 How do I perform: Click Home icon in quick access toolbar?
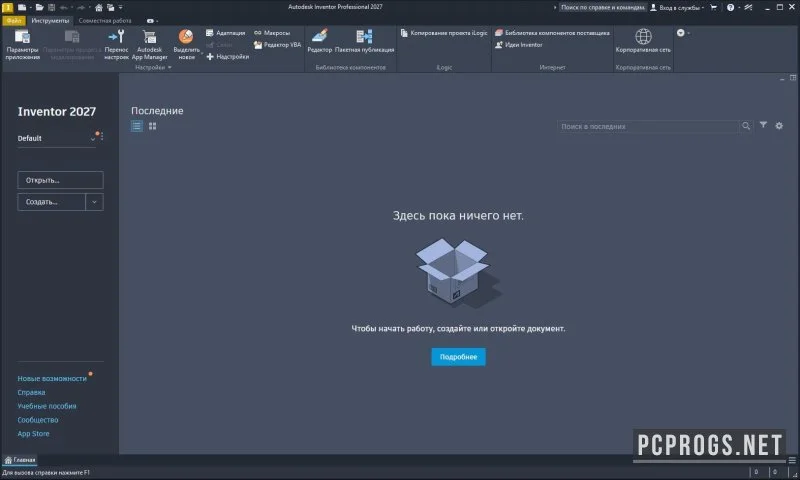pyautogui.click(x=99, y=7)
